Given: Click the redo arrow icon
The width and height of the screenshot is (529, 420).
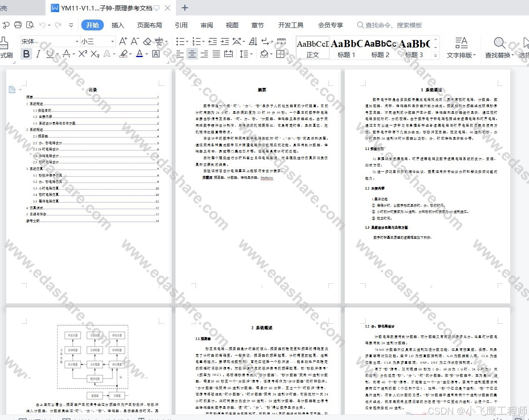Looking at the screenshot, I should (58, 25).
